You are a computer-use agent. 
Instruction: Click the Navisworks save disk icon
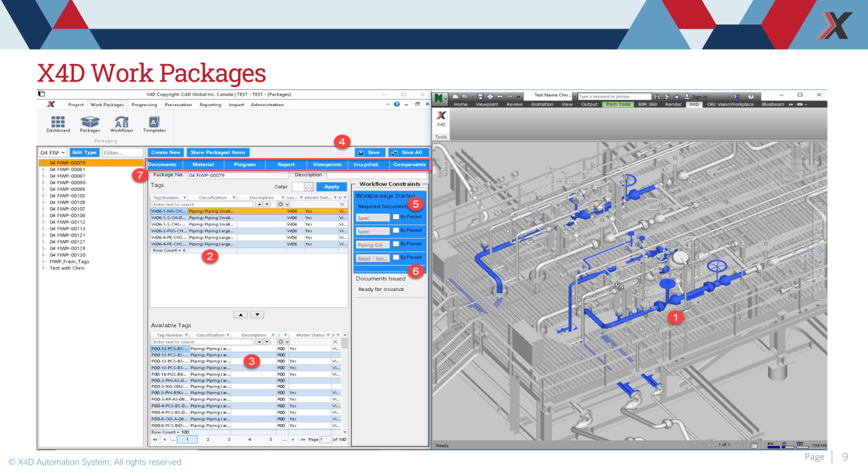click(x=480, y=96)
